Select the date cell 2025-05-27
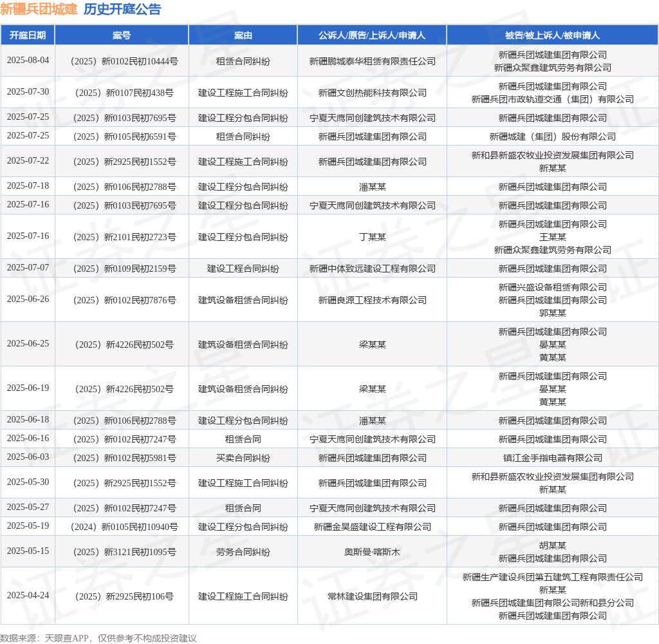Screen dimensions: 659x644 click(28, 507)
